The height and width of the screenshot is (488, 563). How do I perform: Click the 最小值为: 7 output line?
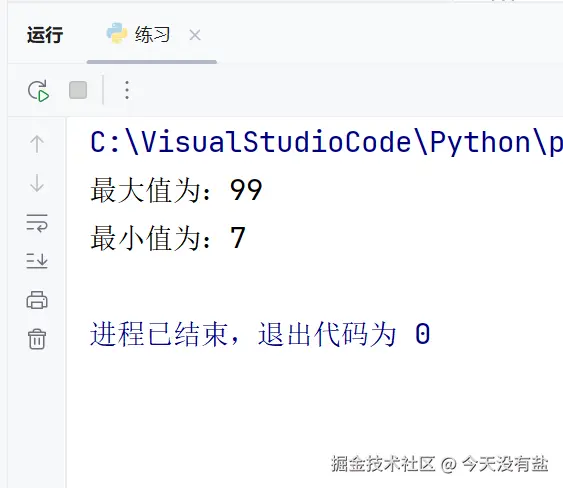[x=168, y=238]
